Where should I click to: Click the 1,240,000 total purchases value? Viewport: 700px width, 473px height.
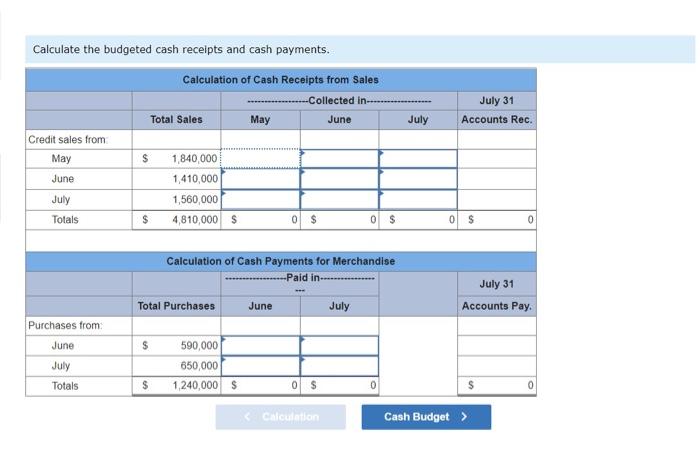195,385
